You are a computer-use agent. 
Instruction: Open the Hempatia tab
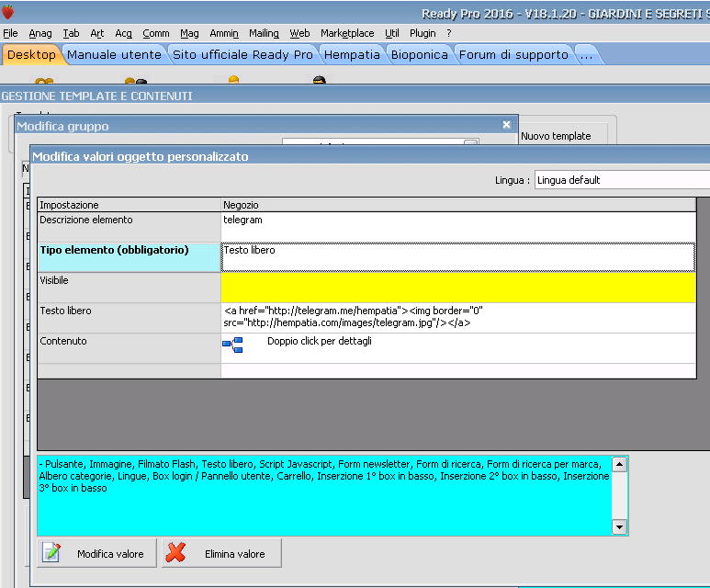pos(352,55)
